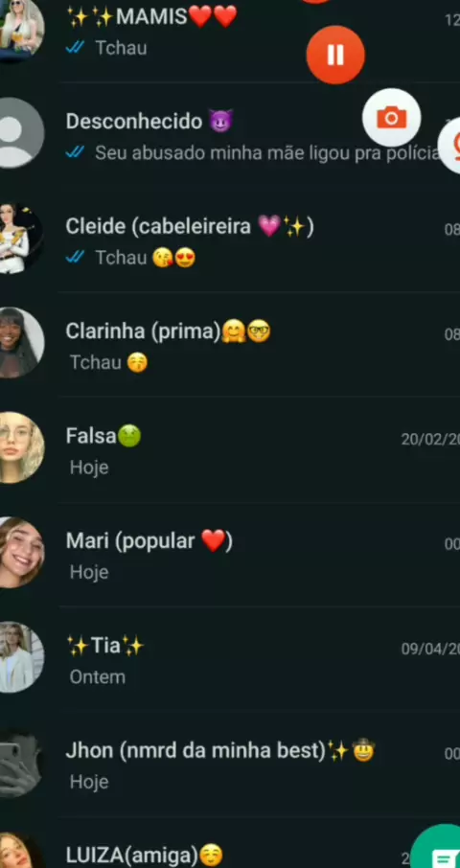Tap the partially visible overlay button at right edge
This screenshot has width=460, height=868.
(x=449, y=145)
